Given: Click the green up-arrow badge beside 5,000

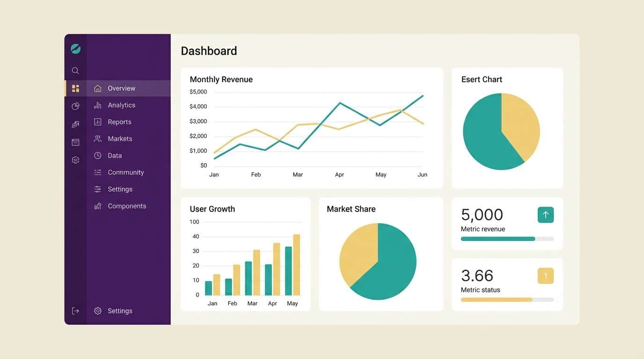Looking at the screenshot, I should [x=545, y=215].
